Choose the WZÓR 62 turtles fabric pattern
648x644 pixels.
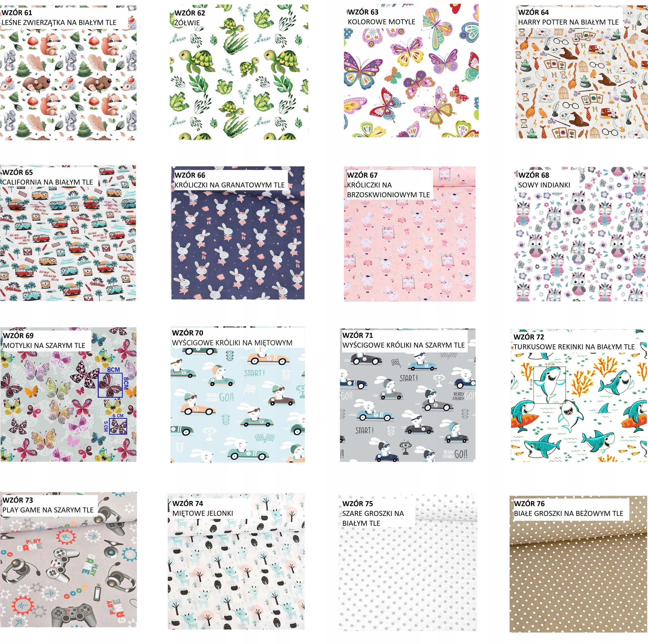(239, 72)
